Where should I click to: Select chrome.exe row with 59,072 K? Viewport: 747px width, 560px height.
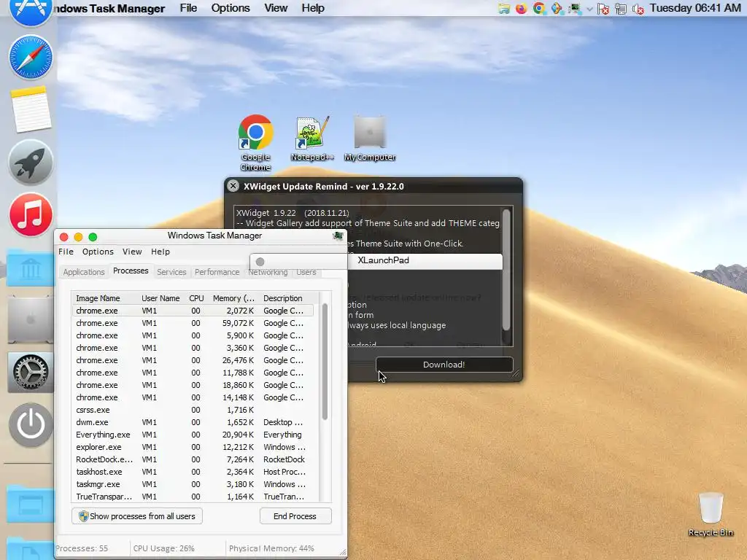(193, 323)
